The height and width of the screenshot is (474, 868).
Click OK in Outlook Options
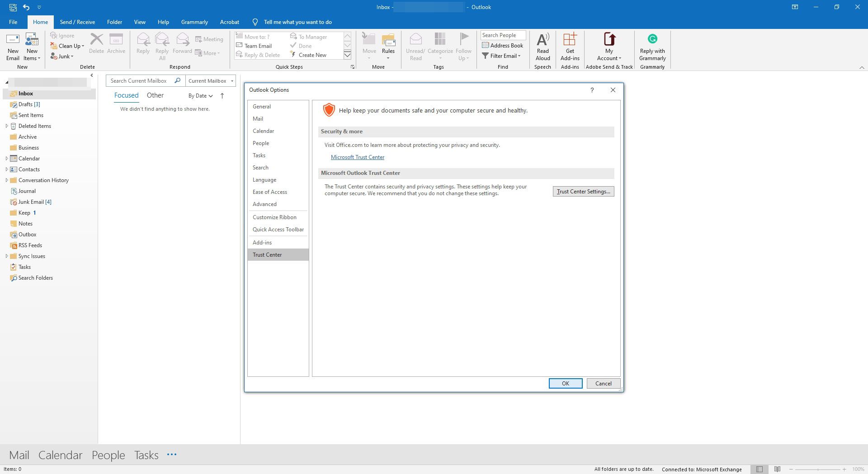point(566,383)
